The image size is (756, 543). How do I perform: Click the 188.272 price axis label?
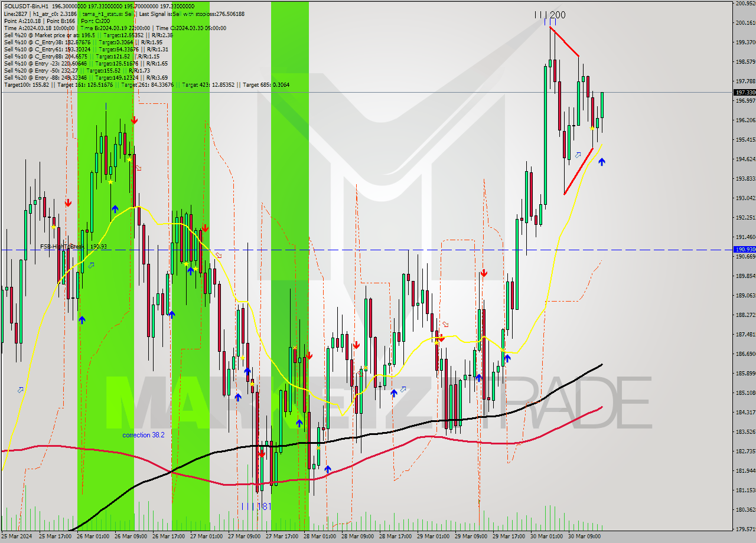pos(745,315)
